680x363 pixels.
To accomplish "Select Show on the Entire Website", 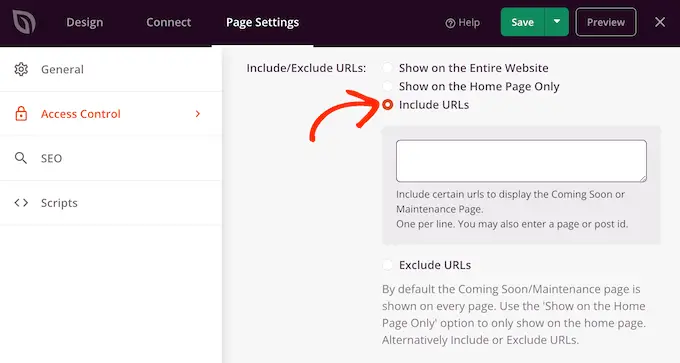I will [x=387, y=68].
